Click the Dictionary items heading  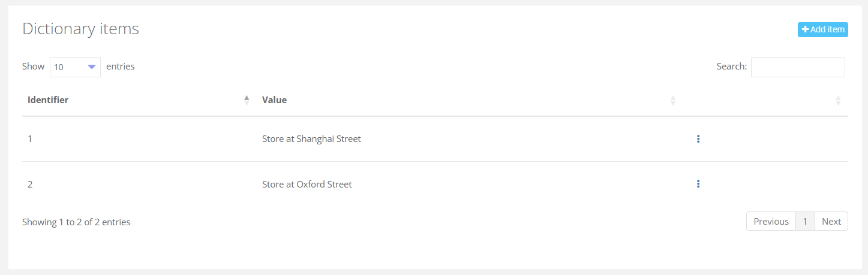[x=80, y=29]
